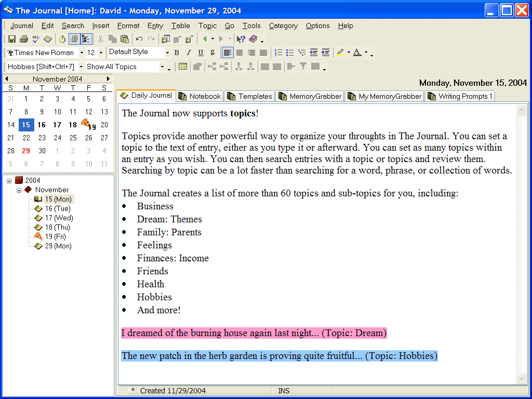This screenshot has width=532, height=399.
Task: Start a numbered list
Action: (x=278, y=52)
